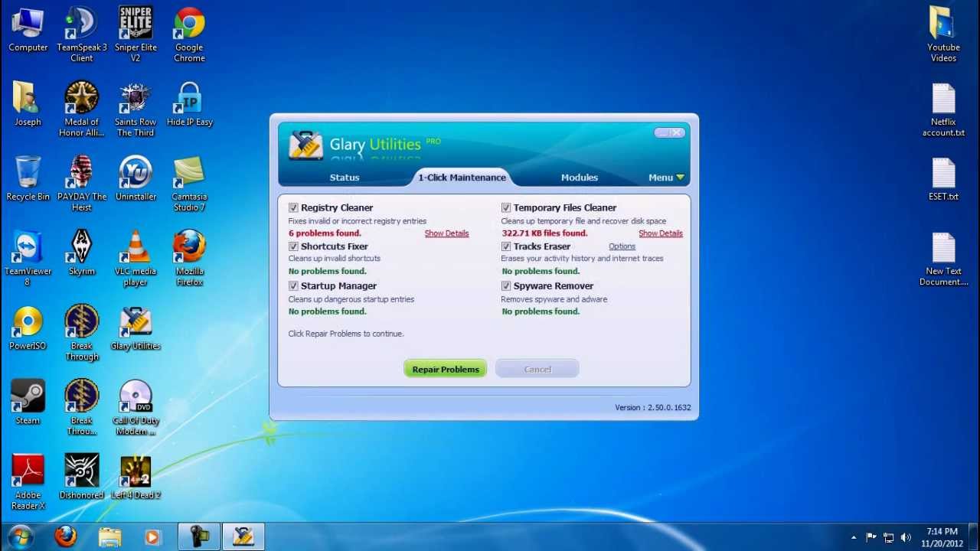Click the '6 problems found.' text
The image size is (980, 551).
pos(325,233)
